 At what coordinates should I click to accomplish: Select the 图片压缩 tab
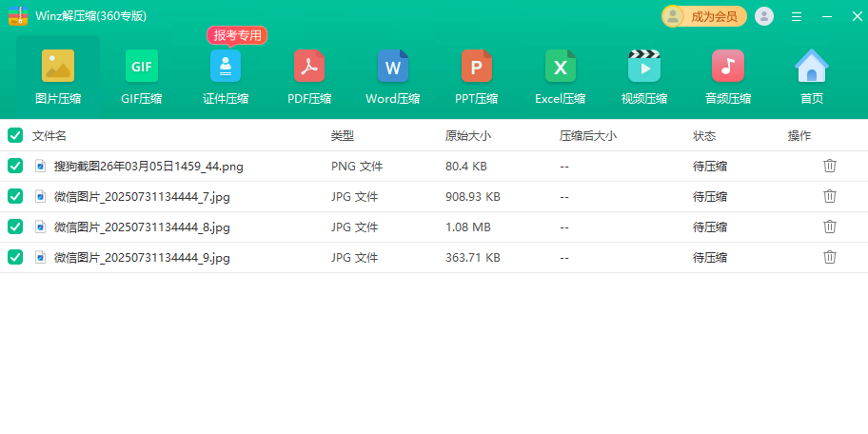58,76
